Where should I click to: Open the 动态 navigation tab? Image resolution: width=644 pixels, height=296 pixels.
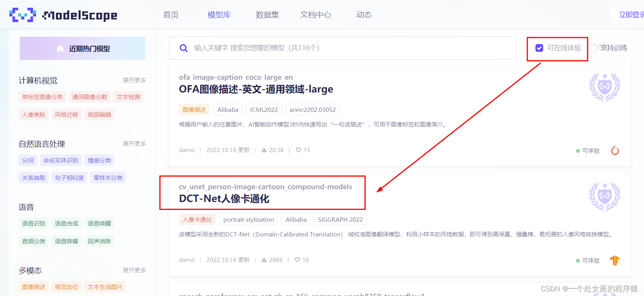(364, 15)
